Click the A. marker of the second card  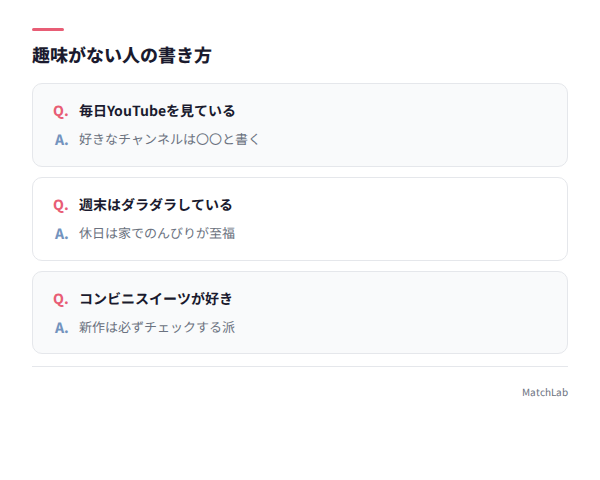(x=62, y=234)
